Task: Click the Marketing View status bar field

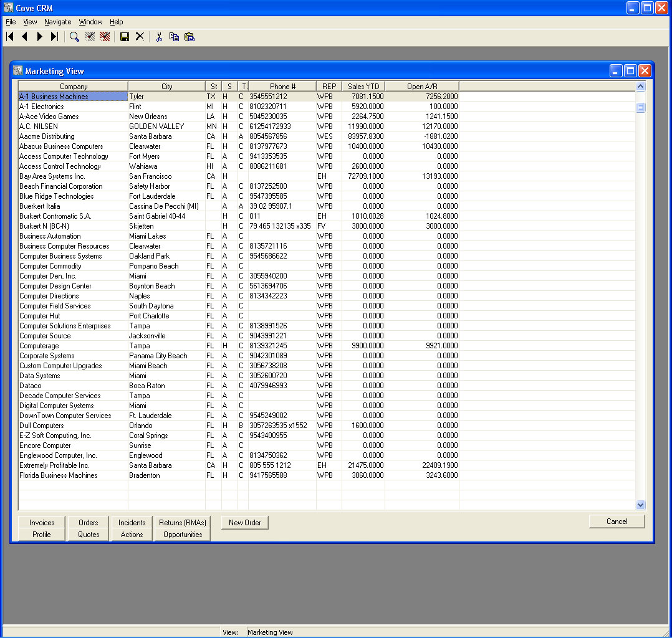Action: tap(454, 632)
